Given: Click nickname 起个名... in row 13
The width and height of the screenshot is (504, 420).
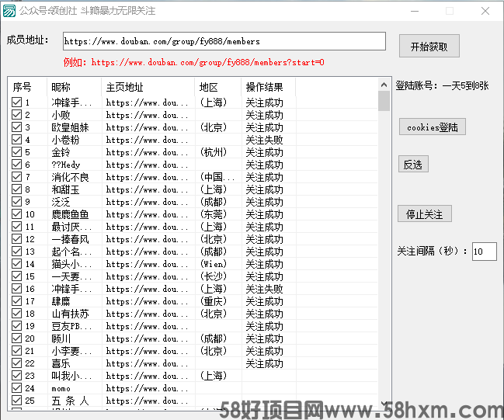Looking at the screenshot, I should pos(71,252).
